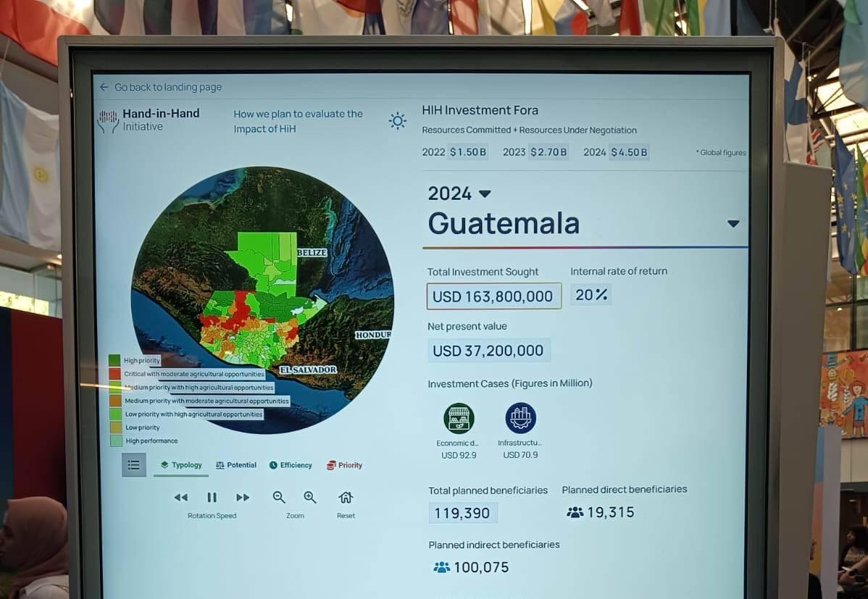This screenshot has width=868, height=599.
Task: Slow down the rotation speed with rewind
Action: 181,498
